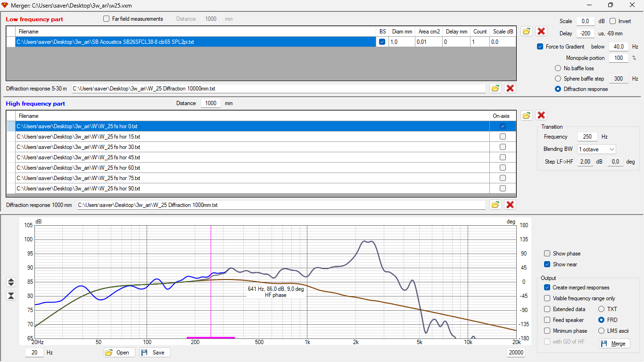Viewport: 644px width, 362px height.
Task: Edit the Scale dB field
Action: coord(586,21)
